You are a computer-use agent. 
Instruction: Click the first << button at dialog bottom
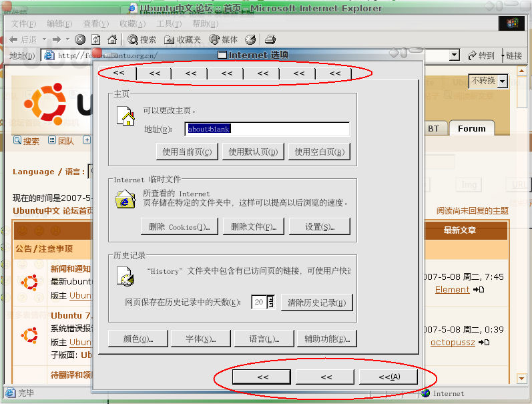[x=262, y=377]
